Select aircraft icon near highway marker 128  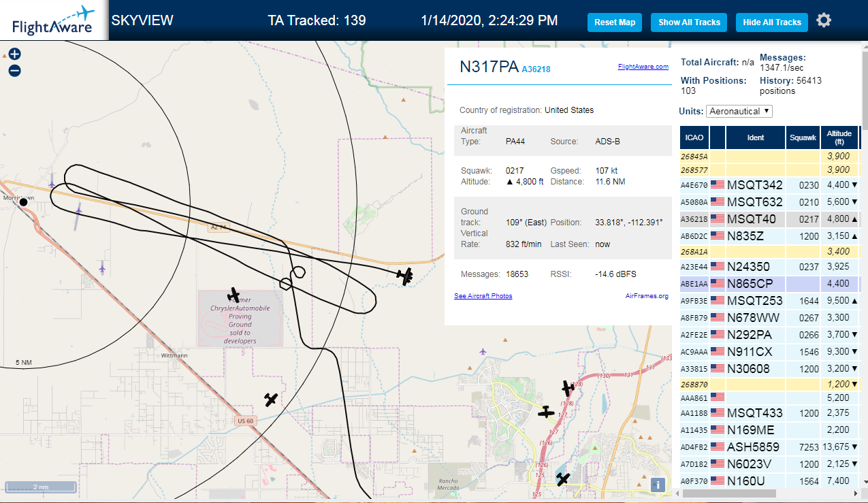tap(568, 388)
